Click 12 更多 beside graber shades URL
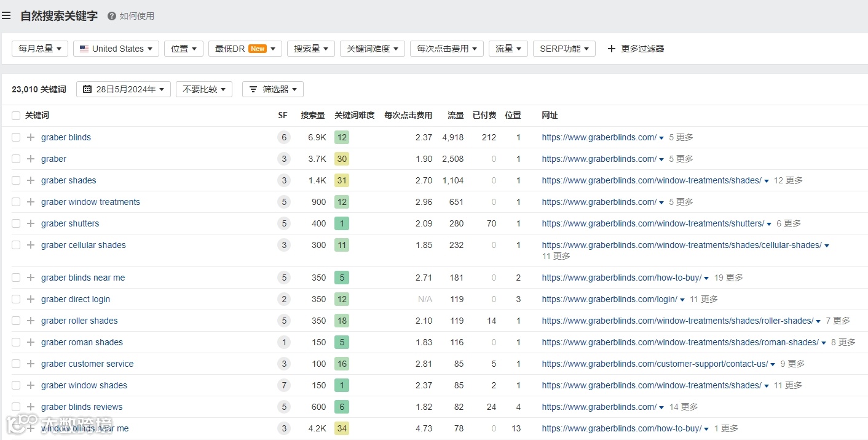Screen dimensions: 868x440 pyautogui.click(x=788, y=180)
